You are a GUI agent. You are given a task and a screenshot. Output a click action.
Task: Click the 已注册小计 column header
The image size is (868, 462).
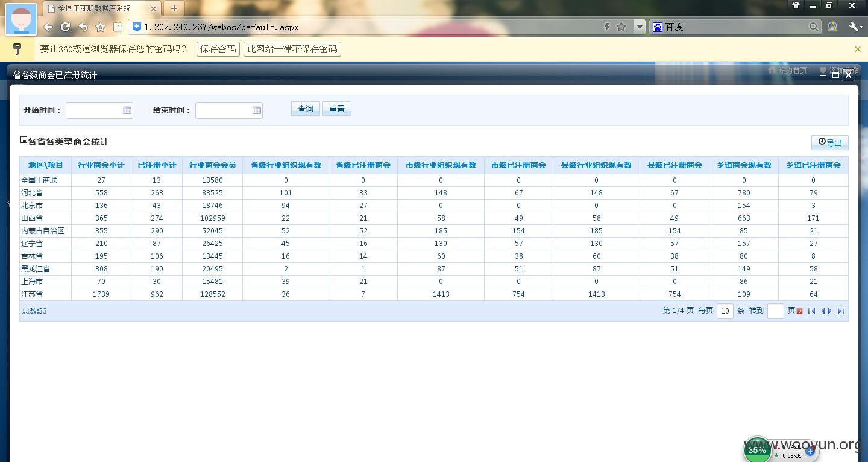click(x=157, y=165)
